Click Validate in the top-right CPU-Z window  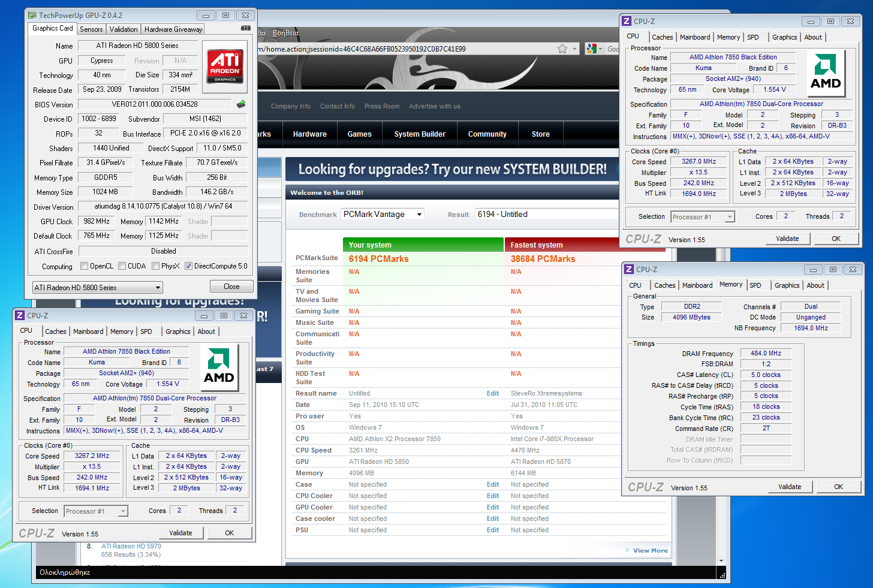tap(787, 239)
